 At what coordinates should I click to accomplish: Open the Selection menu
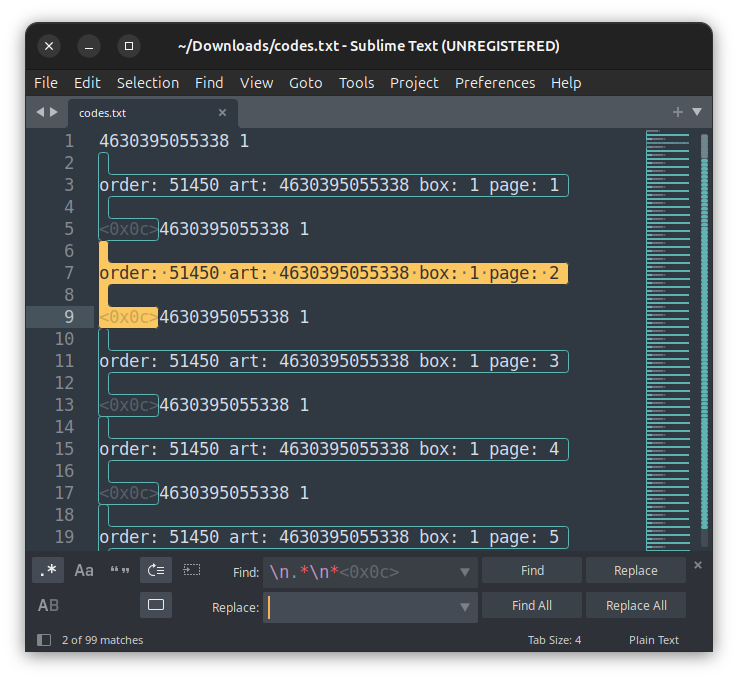(x=148, y=83)
